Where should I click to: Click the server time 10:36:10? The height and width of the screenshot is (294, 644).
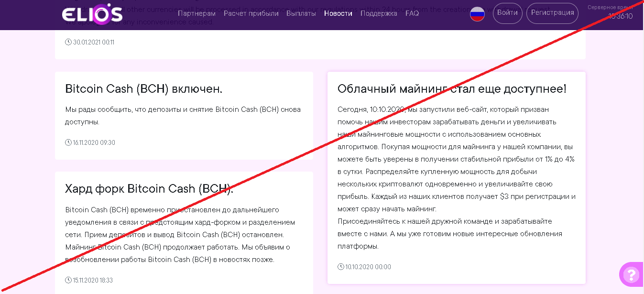(x=621, y=16)
